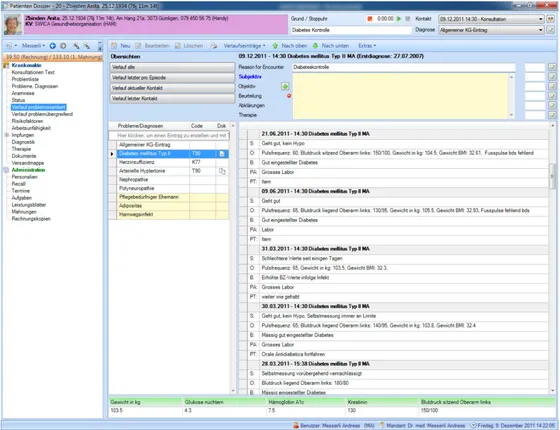Viewport: 560px width, 430px height.
Task: Select Problemliste in tree
Action: (x=25, y=79)
